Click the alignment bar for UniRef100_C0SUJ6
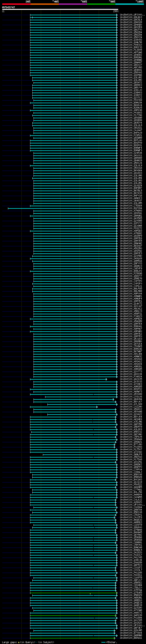Viewport: 146px width, 644px height. (x=81, y=397)
